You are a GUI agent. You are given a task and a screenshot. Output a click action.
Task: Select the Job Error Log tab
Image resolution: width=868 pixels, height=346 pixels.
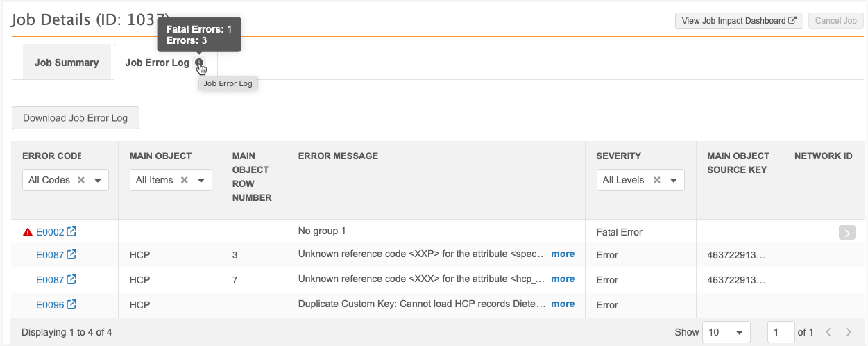pyautogui.click(x=157, y=63)
